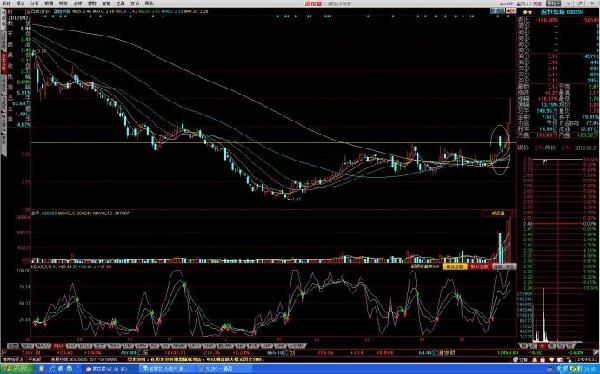The width and height of the screenshot is (600, 374).
Task: Select the first indicator tab at bottom left
Action: [x=13, y=346]
